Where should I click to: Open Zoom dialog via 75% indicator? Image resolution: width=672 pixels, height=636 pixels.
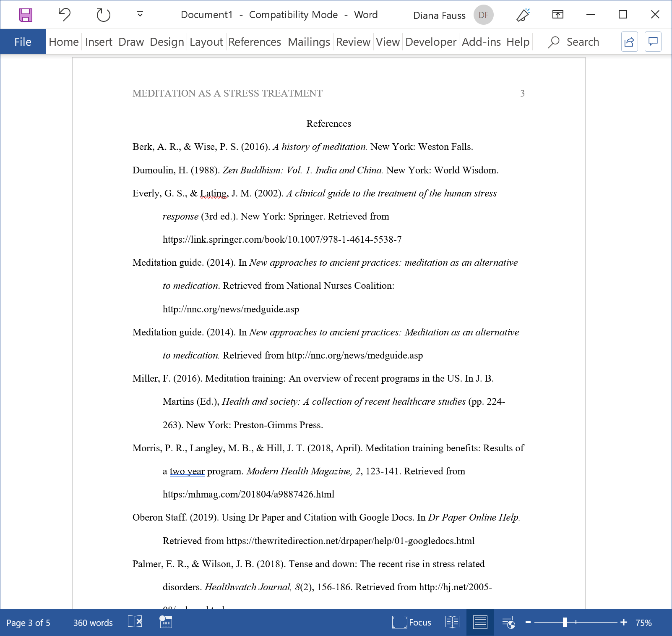coord(643,623)
